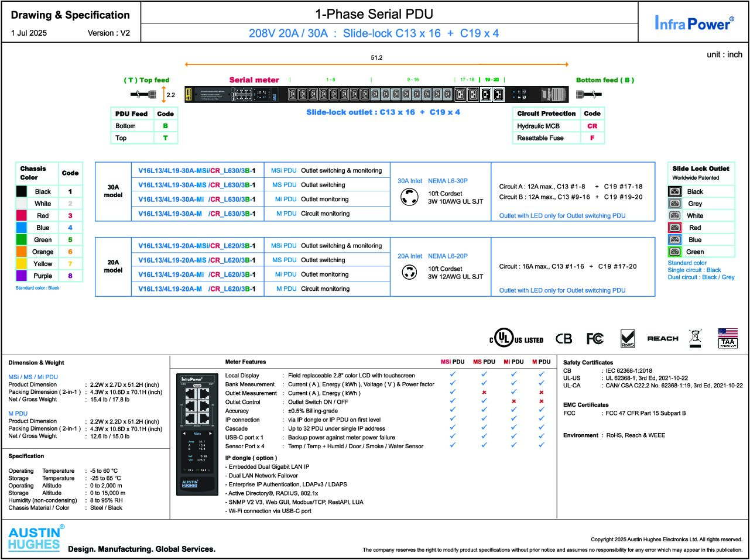Click the "Bottom" row in PDU Feed table

coord(144,126)
